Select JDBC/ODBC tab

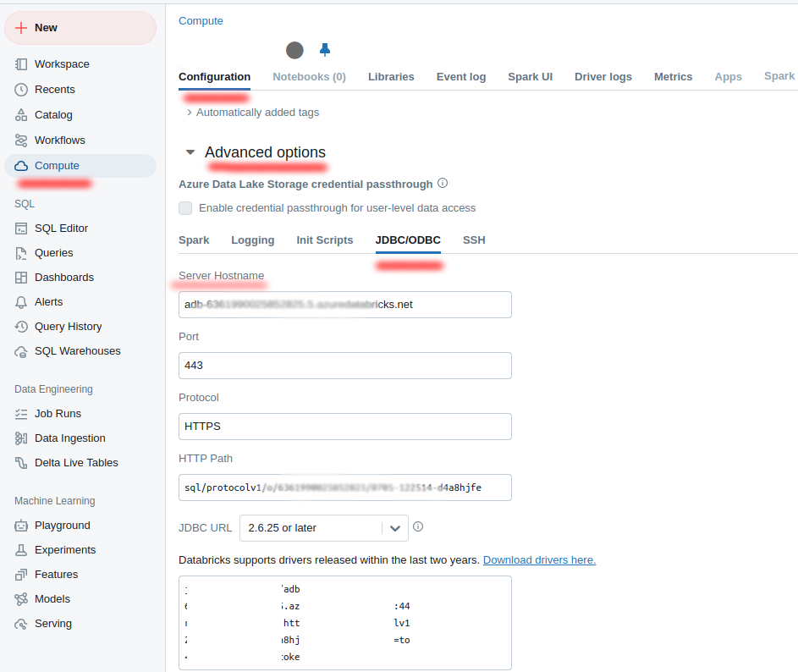[x=408, y=240]
